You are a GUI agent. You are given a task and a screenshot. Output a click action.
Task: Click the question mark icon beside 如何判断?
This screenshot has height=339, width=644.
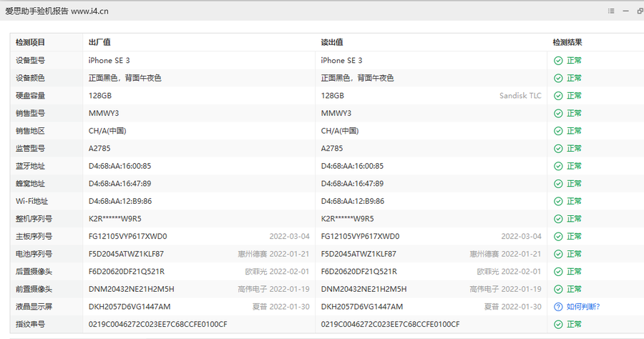[x=558, y=307]
